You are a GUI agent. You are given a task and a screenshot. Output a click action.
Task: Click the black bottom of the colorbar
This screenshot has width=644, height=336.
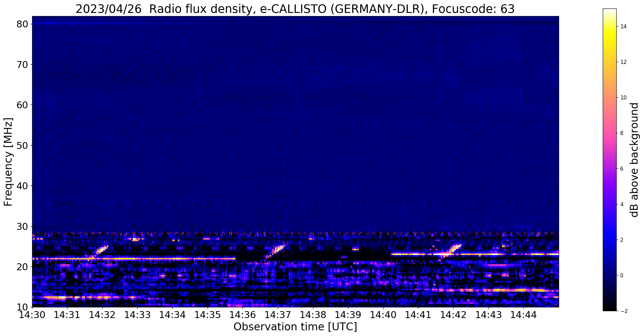coord(609,308)
